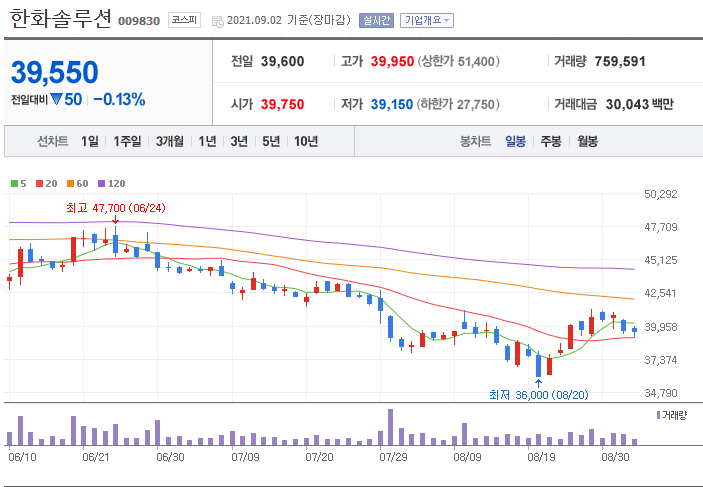The height and width of the screenshot is (487, 703).
Task: Select the 1주일 line chart tab
Action: (x=127, y=141)
